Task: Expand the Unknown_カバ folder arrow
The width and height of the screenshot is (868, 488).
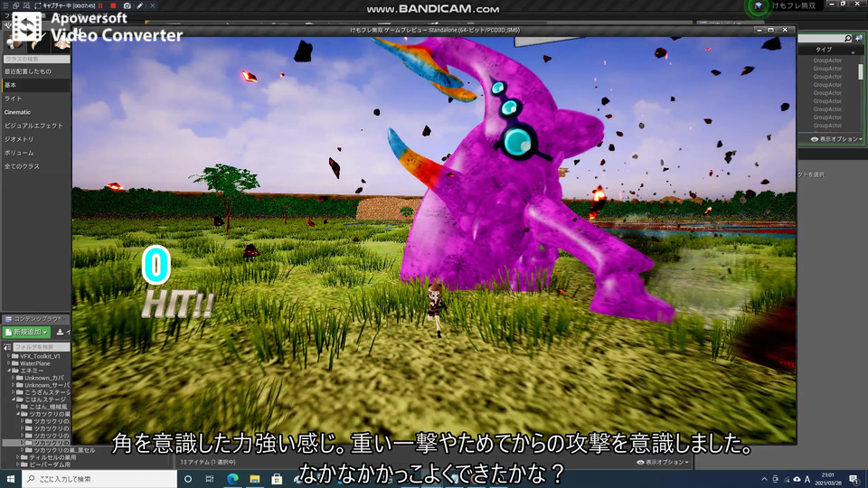Action: (x=14, y=378)
